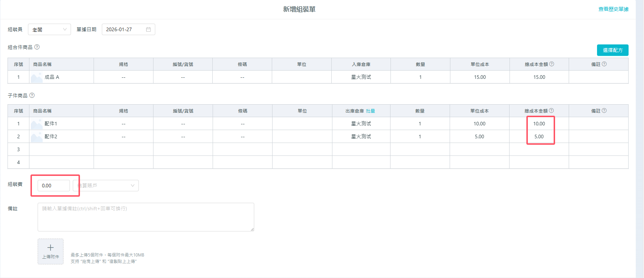Click 單位成本 cell of 配件1 row
Viewport: 644px width, 278px height.
coord(479,124)
